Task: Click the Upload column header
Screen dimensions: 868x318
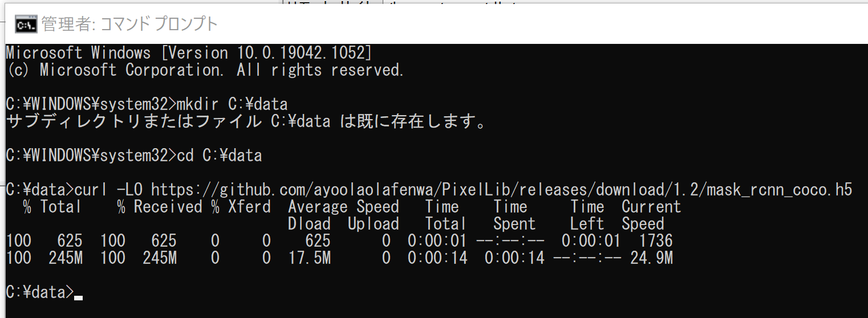Action: click(x=374, y=223)
